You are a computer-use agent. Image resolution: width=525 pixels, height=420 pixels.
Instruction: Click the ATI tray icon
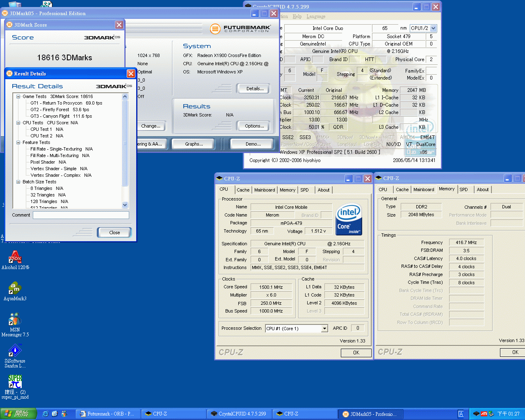pyautogui.click(x=484, y=414)
